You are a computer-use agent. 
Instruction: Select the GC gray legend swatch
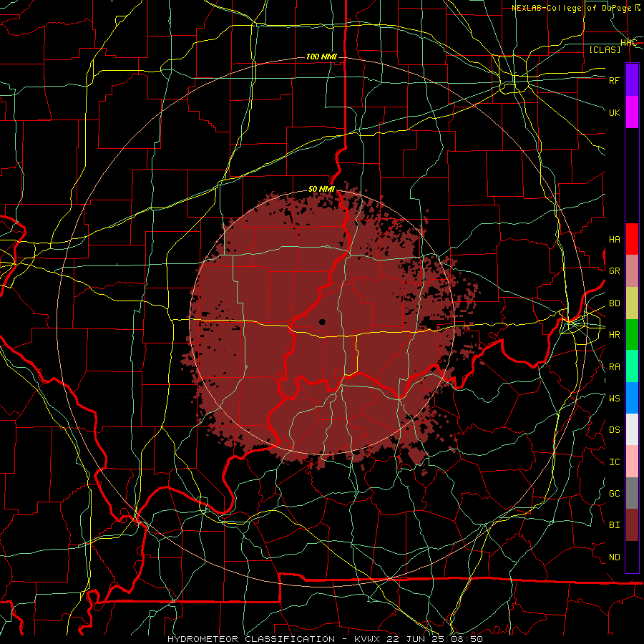point(632,493)
